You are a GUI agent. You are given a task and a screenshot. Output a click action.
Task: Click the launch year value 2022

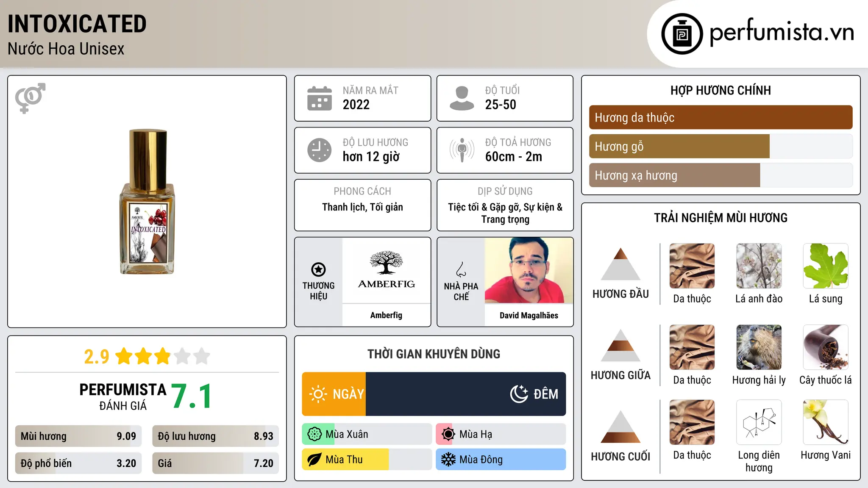pyautogui.click(x=356, y=105)
